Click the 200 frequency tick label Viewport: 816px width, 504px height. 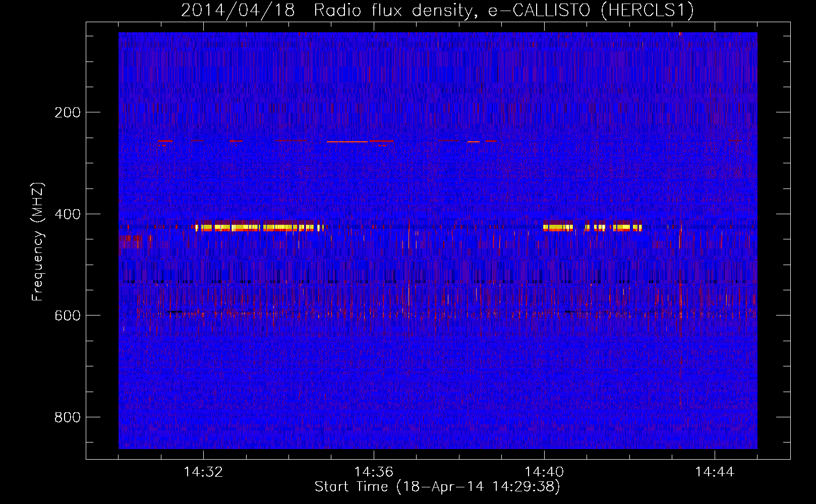pos(68,112)
